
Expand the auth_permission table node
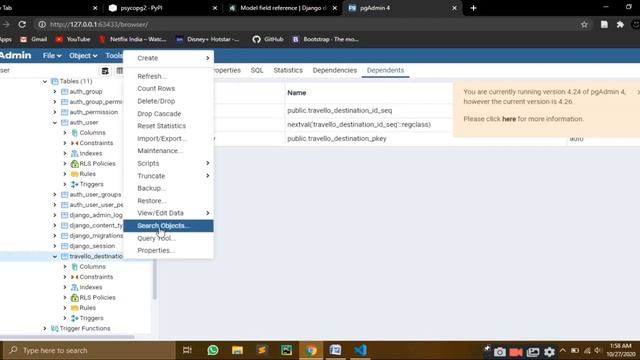point(55,112)
